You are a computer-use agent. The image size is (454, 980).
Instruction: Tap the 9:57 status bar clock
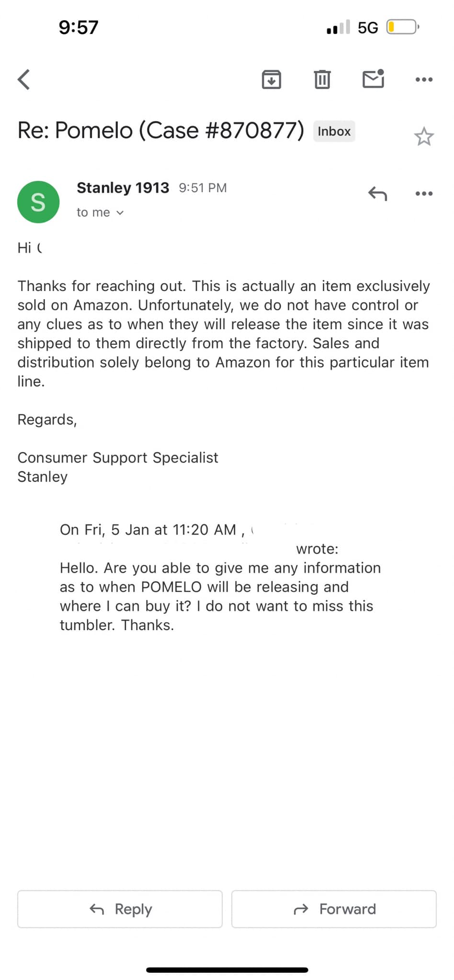[79, 27]
